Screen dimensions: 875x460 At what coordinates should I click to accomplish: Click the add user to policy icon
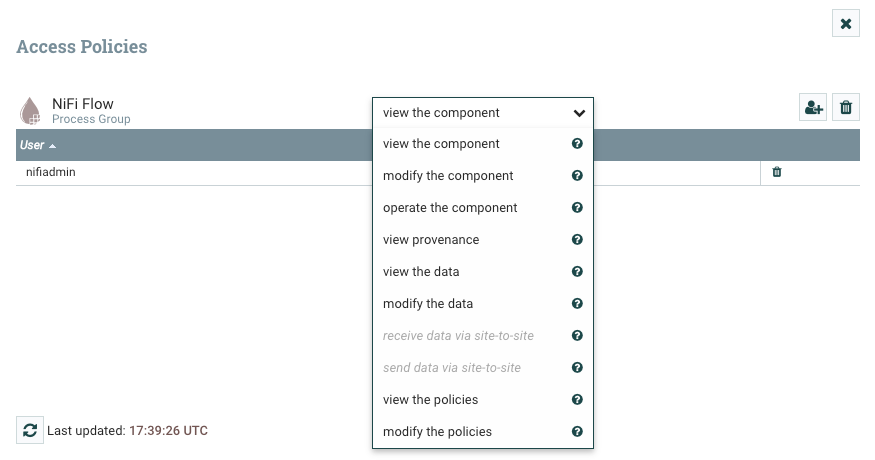(x=813, y=108)
